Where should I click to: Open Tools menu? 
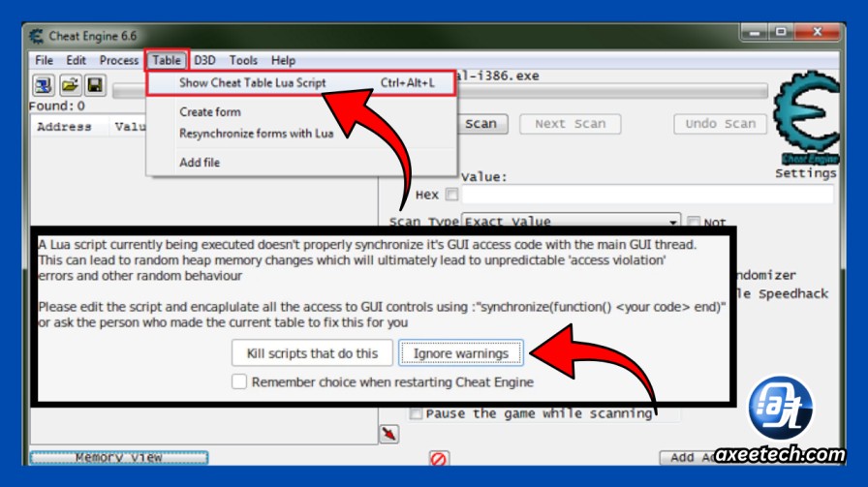(243, 60)
